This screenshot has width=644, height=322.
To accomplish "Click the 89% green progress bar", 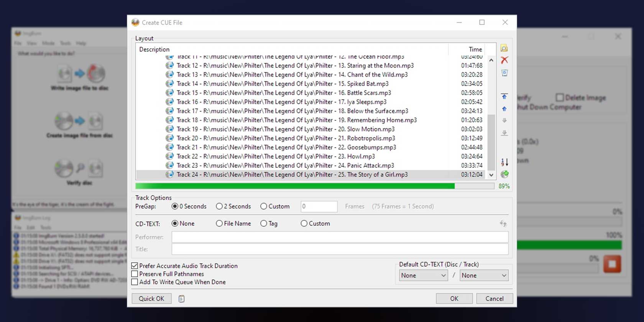I will (315, 186).
